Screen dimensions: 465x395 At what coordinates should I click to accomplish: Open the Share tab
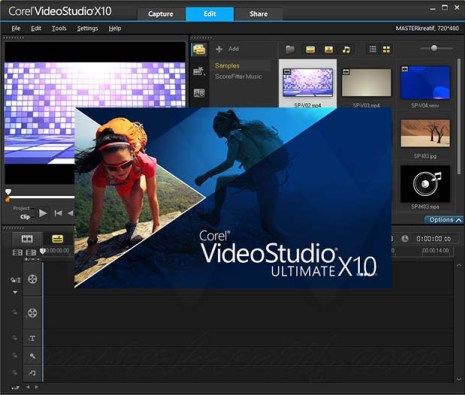[258, 14]
